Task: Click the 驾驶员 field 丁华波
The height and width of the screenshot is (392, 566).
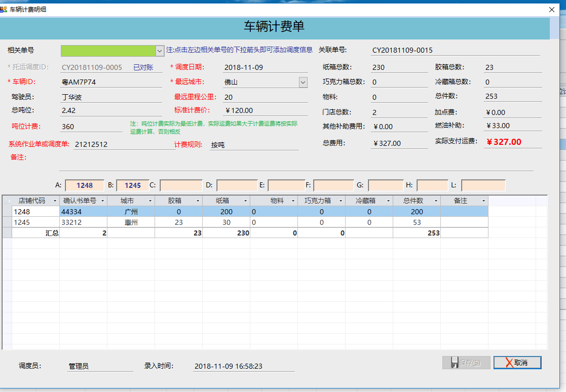Action: tap(111, 97)
